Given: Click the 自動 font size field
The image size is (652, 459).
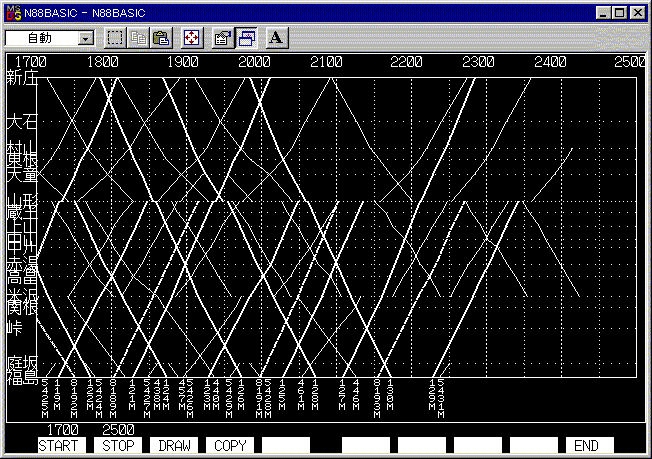Looking at the screenshot, I should pyautogui.click(x=42, y=39).
